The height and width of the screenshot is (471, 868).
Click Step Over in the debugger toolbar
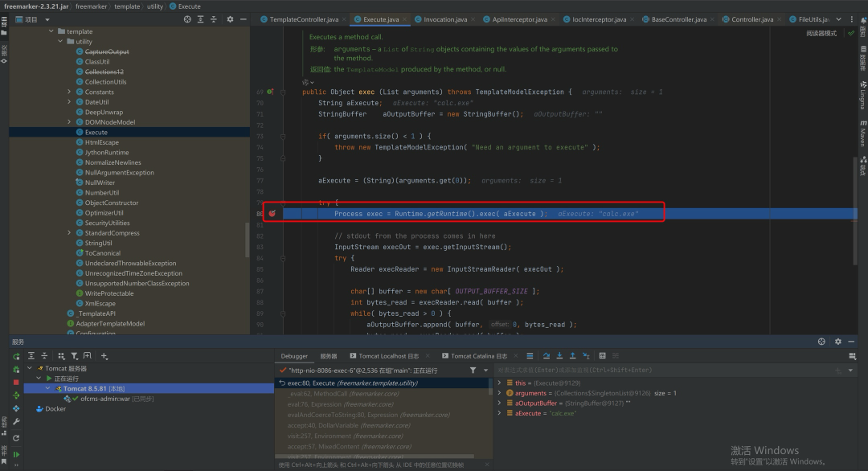click(547, 356)
